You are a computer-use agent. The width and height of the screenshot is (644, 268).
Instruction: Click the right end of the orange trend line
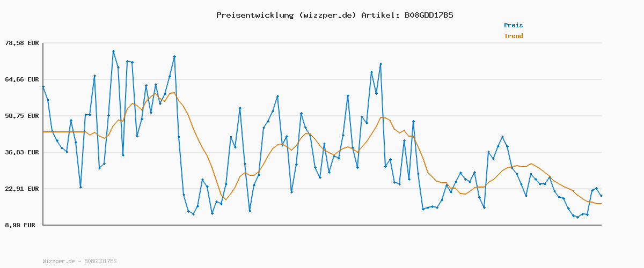tap(601, 204)
